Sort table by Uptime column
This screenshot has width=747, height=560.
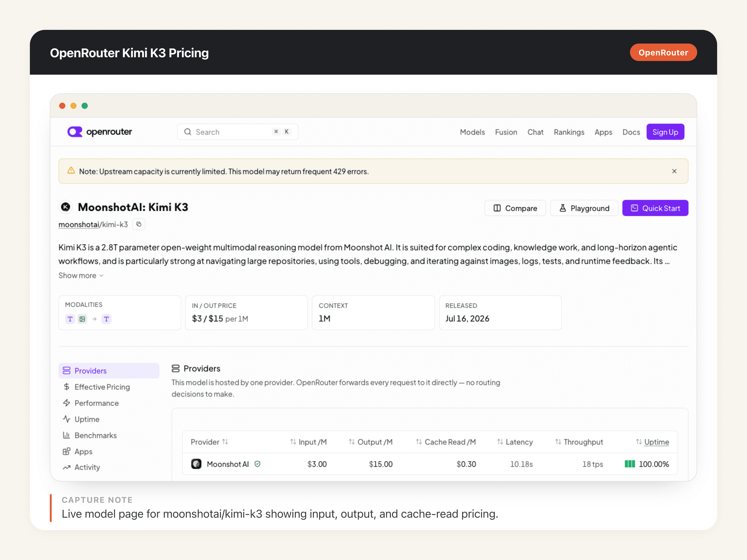[652, 442]
